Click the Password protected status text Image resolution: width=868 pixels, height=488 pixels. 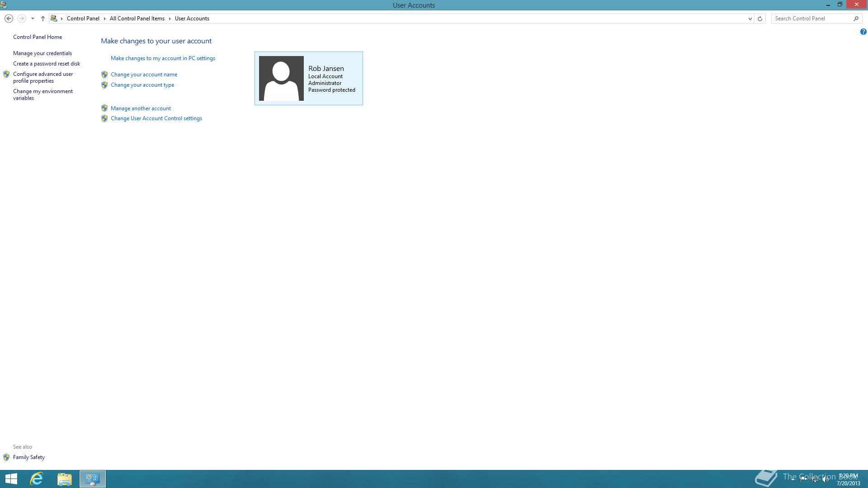coord(332,90)
